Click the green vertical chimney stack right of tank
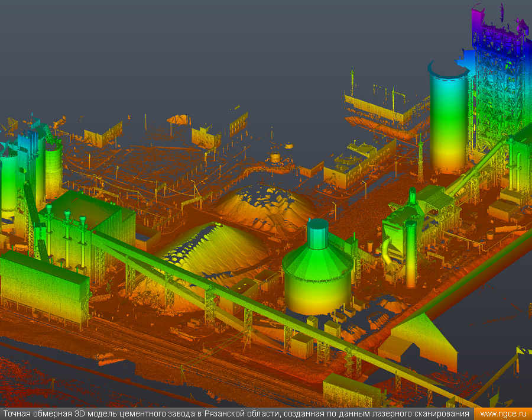The height and width of the screenshot is (420, 532). point(411,248)
